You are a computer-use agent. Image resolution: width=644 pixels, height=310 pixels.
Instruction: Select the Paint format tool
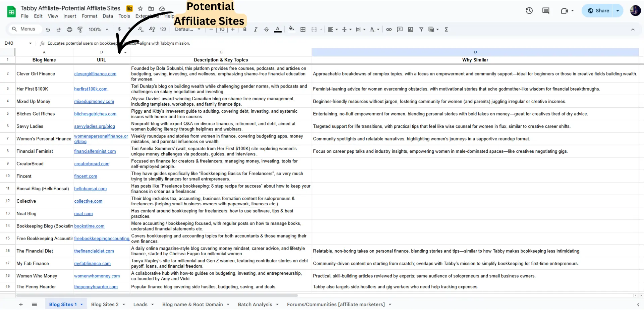(80, 30)
